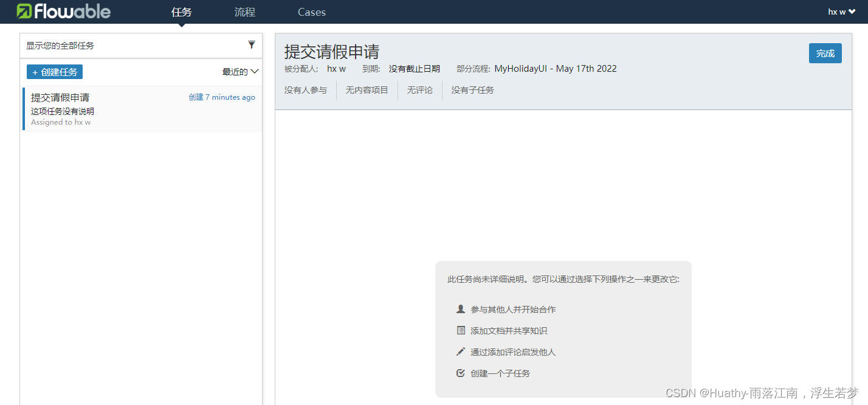
Task: Click 这项任务没有说明 text
Action: pos(63,111)
